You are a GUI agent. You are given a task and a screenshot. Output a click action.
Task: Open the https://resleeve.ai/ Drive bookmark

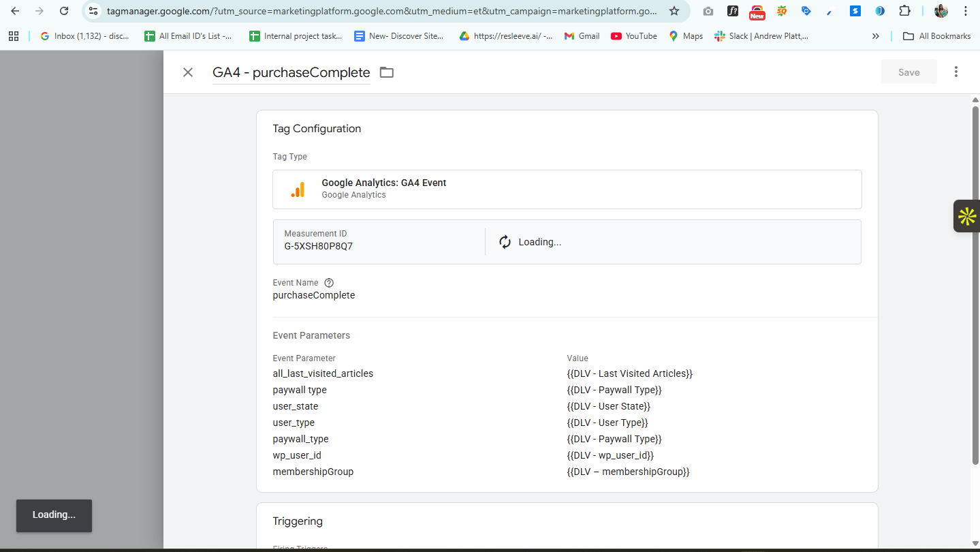(x=505, y=36)
